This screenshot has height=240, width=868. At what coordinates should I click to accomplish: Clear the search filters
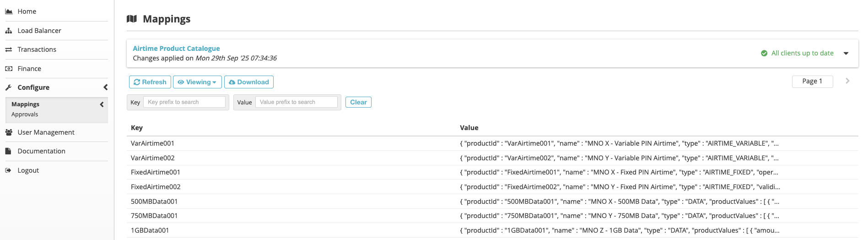[x=358, y=102]
